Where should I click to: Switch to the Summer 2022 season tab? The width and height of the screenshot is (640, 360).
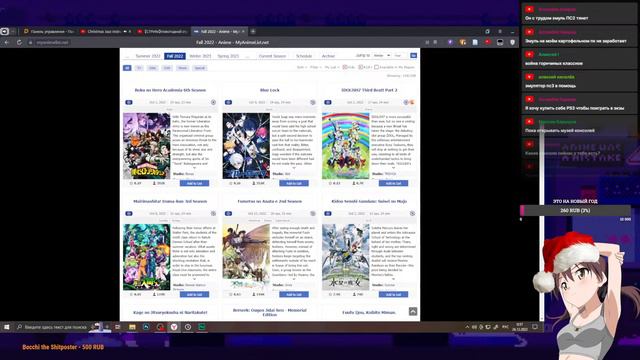(148, 56)
